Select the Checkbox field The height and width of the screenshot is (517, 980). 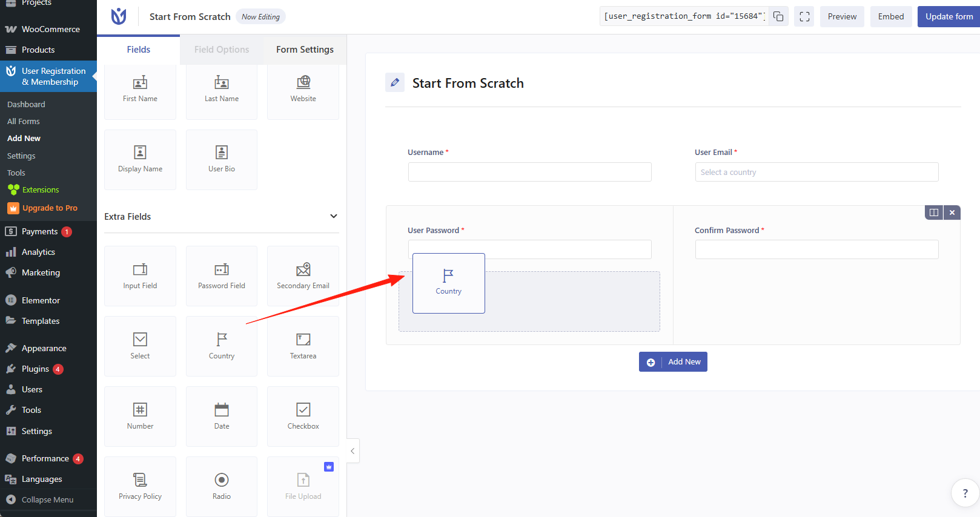coord(303,416)
